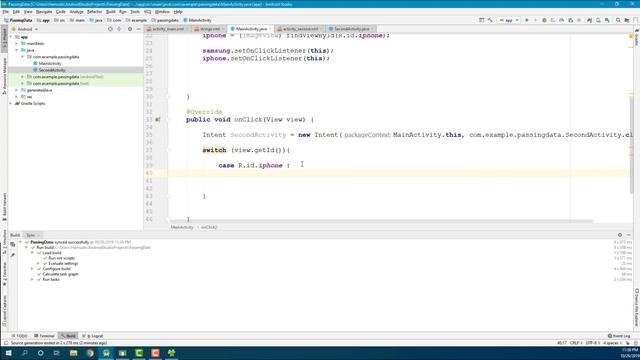Open Chrome from the taskbar
The image size is (640, 360).
(90, 353)
